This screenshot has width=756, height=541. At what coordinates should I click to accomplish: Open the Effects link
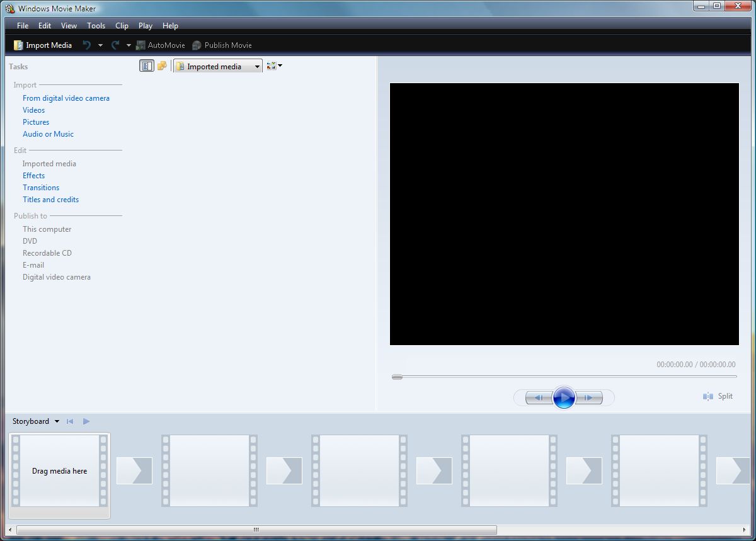coord(34,176)
